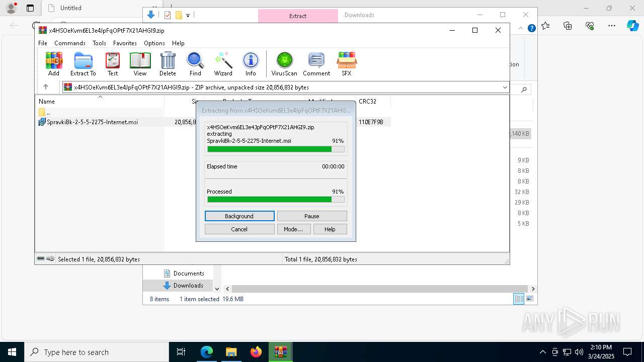Click the Background button

[x=239, y=216]
